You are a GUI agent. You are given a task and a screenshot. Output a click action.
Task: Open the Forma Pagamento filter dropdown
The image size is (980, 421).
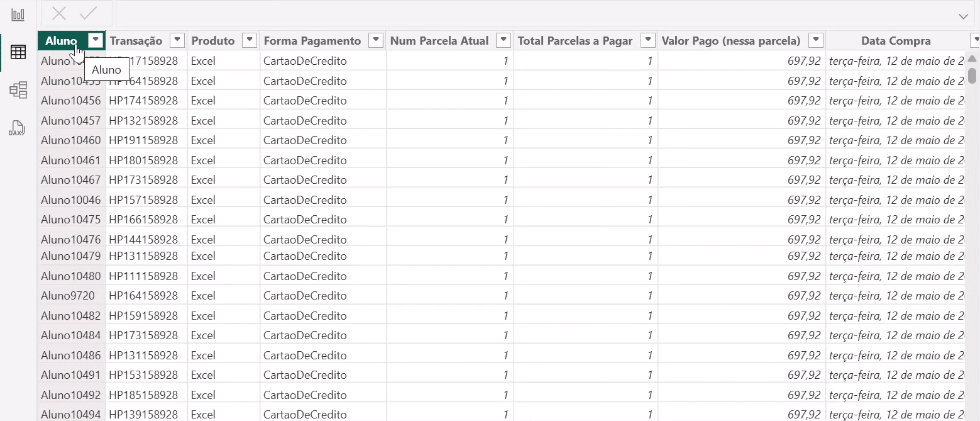(376, 40)
